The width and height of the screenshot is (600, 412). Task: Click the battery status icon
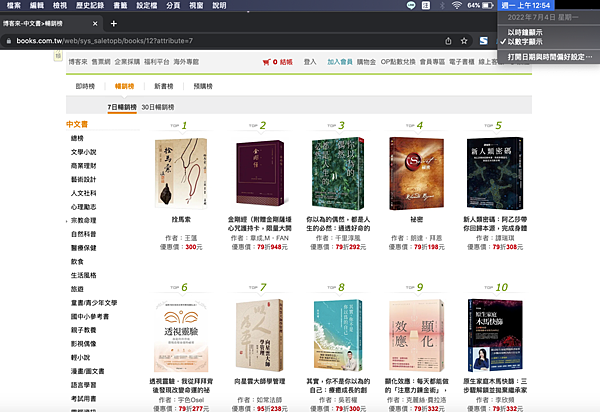coord(488,5)
